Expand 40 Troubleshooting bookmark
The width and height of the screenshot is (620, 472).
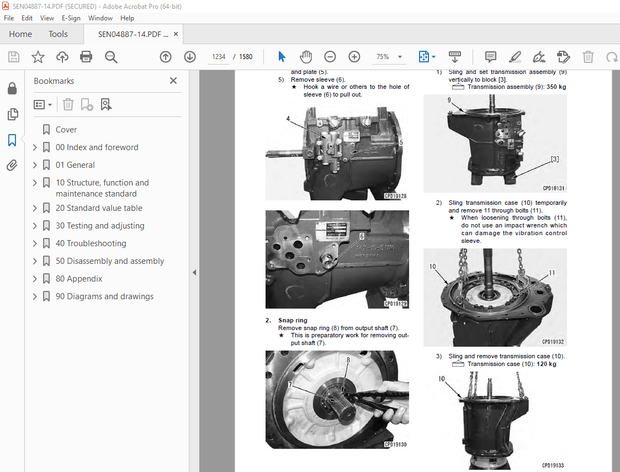click(x=35, y=243)
